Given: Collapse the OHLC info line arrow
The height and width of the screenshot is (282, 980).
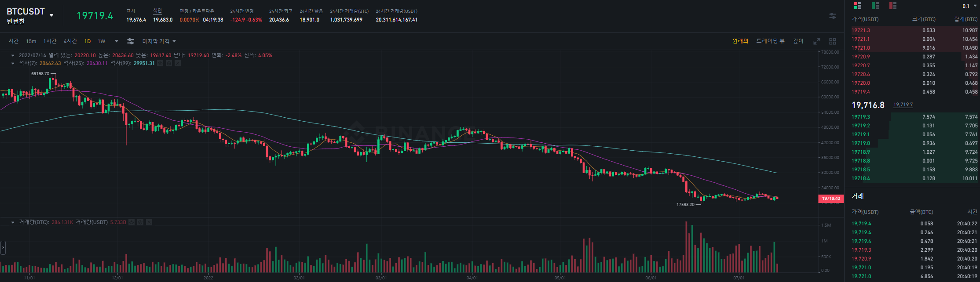Looking at the screenshot, I should [x=13, y=56].
